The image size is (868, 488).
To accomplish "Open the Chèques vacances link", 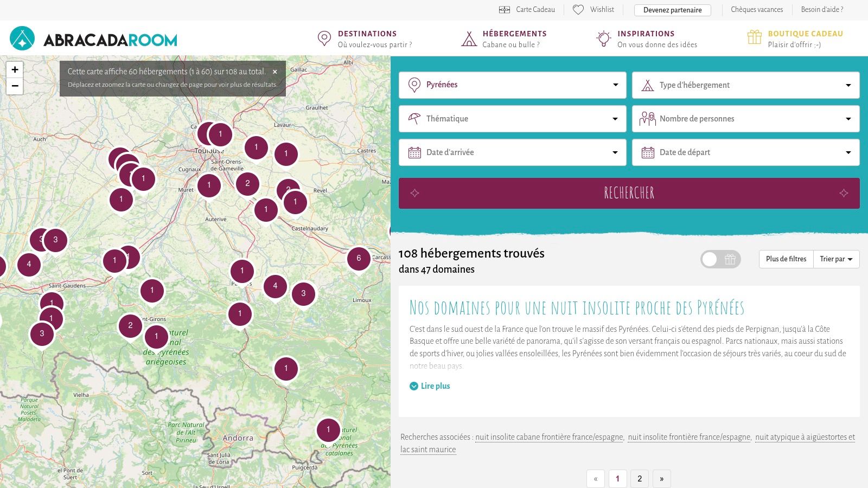I will click(757, 10).
